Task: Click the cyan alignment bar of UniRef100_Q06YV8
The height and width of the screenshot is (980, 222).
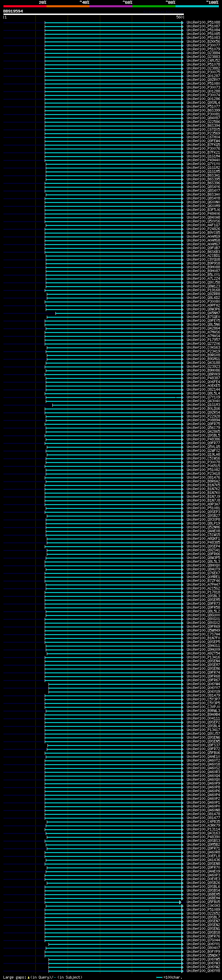Action: 116,971
